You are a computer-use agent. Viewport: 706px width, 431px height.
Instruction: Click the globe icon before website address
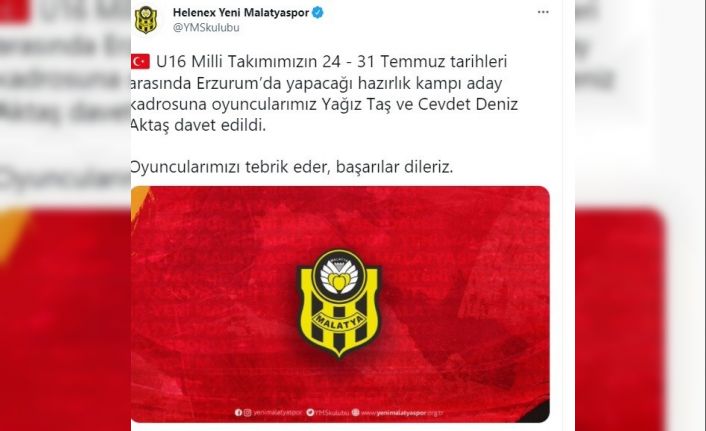tap(356, 412)
